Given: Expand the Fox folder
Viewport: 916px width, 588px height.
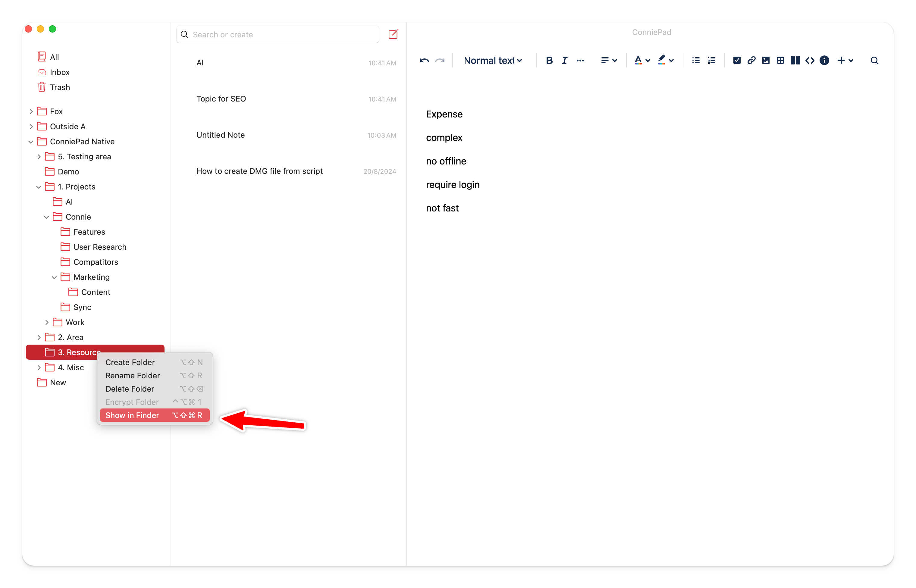Looking at the screenshot, I should click(x=31, y=111).
